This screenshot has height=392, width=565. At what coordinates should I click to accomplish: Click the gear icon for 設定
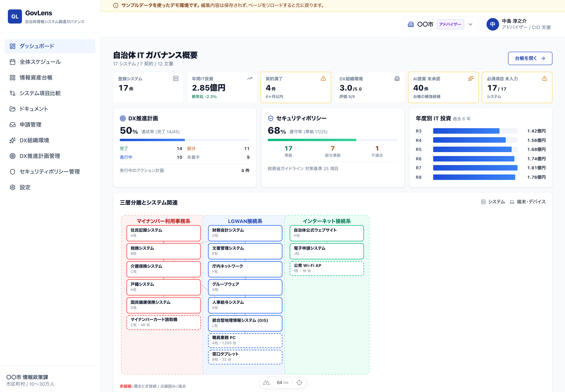coord(13,187)
